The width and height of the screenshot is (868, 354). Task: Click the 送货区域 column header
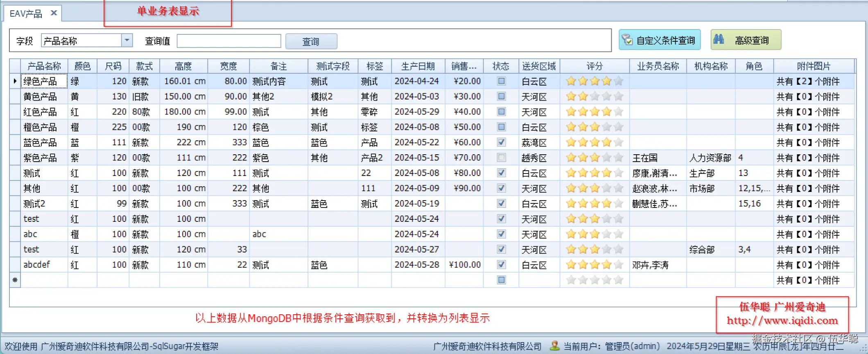tap(539, 66)
